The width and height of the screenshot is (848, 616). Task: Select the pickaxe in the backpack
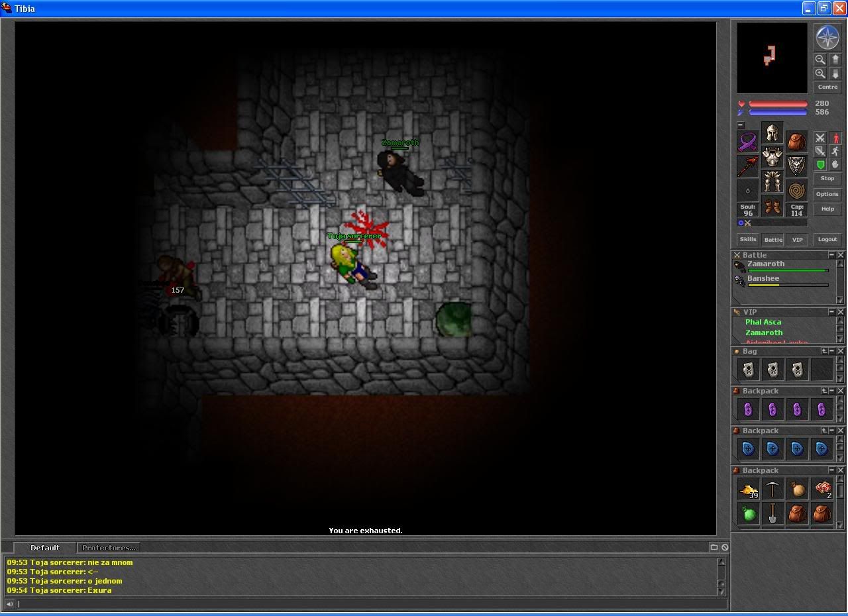(772, 489)
